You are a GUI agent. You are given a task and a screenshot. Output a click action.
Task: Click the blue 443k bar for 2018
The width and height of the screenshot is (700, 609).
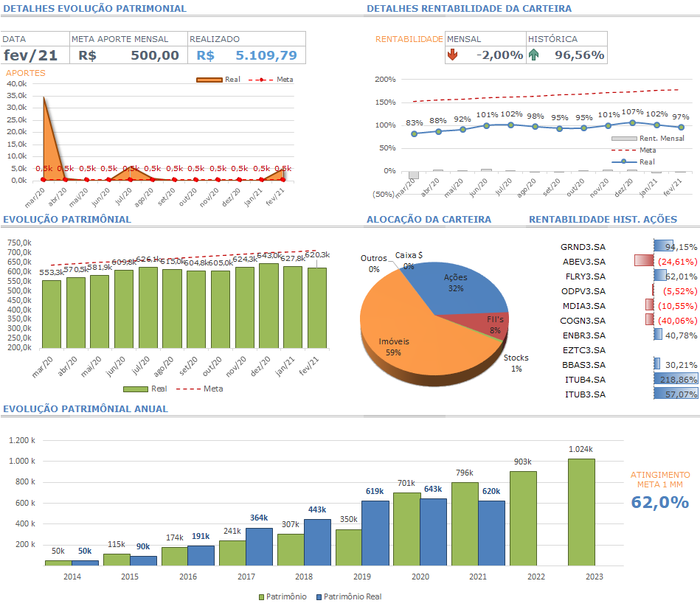[317, 543]
